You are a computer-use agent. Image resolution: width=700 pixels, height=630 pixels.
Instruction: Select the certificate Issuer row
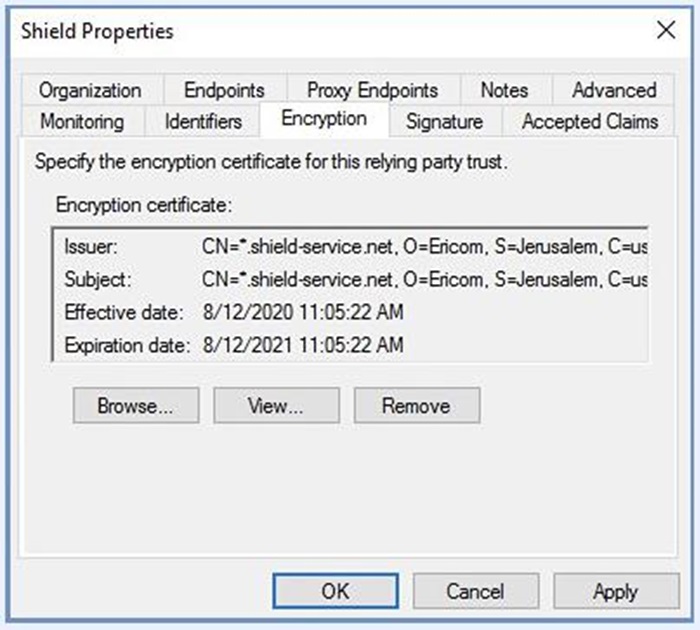pos(350,246)
